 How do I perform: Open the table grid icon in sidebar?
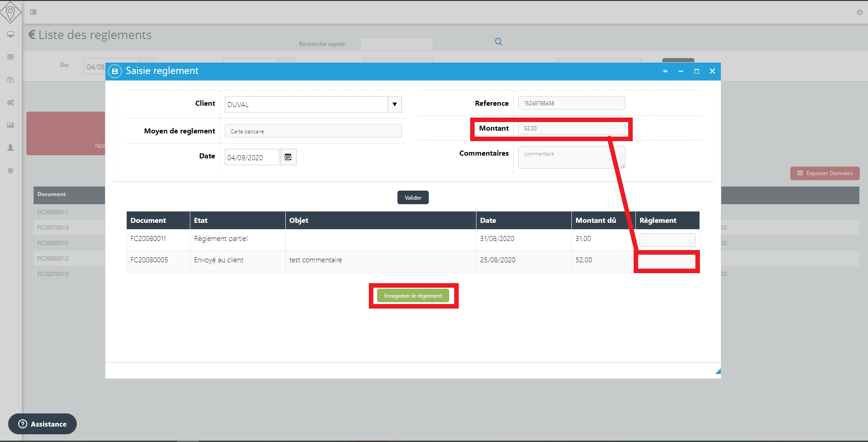pyautogui.click(x=10, y=57)
